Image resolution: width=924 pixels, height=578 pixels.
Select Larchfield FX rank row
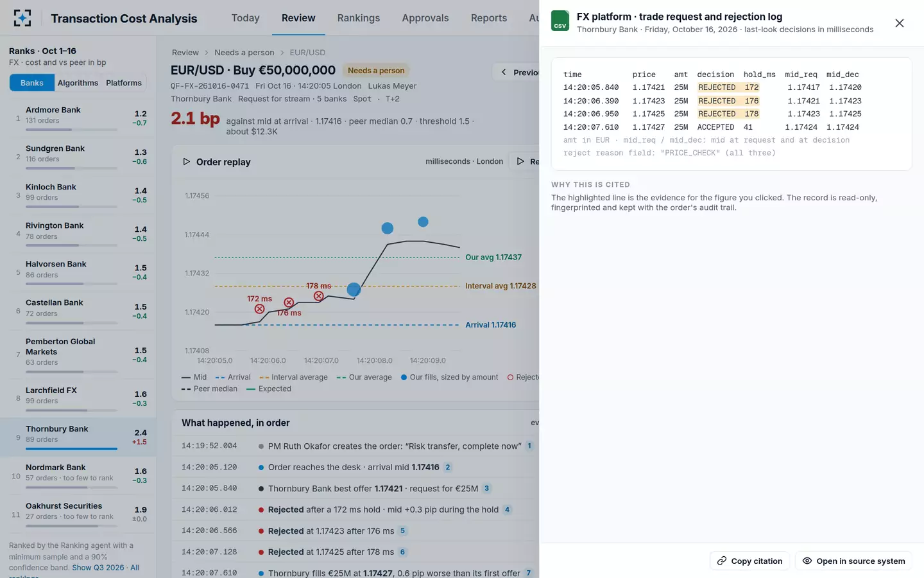(x=78, y=398)
